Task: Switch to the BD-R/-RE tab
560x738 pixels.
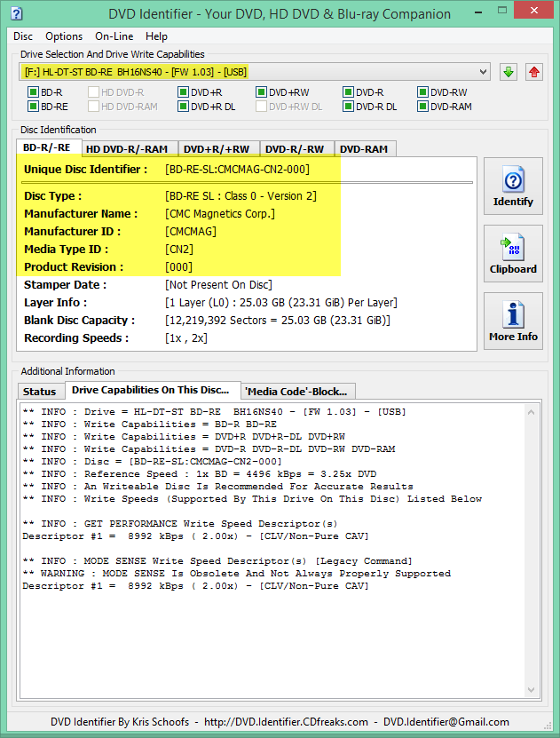Action: [47, 147]
